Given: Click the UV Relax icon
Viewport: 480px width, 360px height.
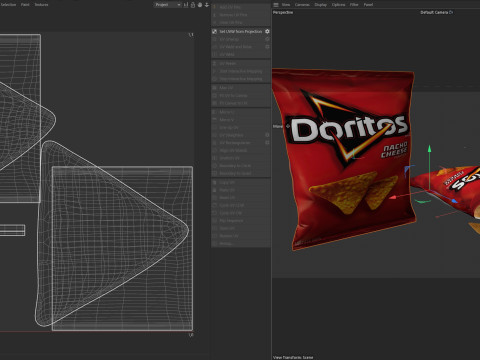Looking at the screenshot, I should click(215, 63).
